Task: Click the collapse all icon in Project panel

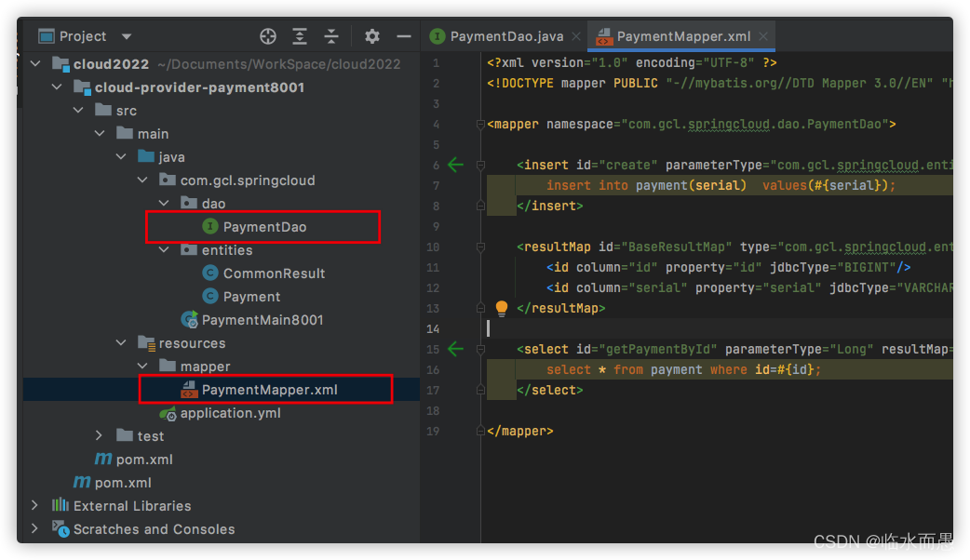Action: 331,36
